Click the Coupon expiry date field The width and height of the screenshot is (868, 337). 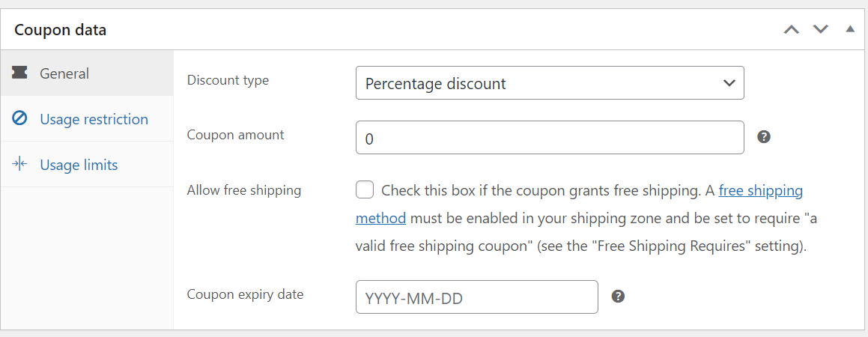[x=476, y=297]
